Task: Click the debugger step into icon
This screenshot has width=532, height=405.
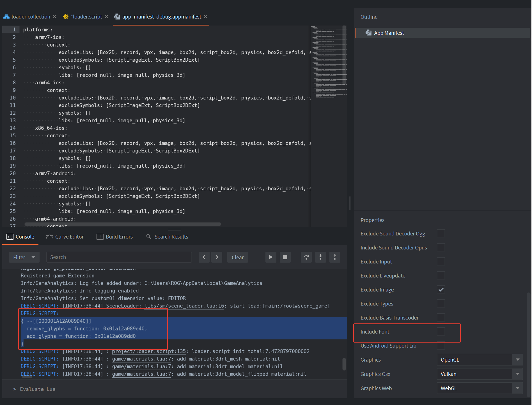Action: click(320, 257)
